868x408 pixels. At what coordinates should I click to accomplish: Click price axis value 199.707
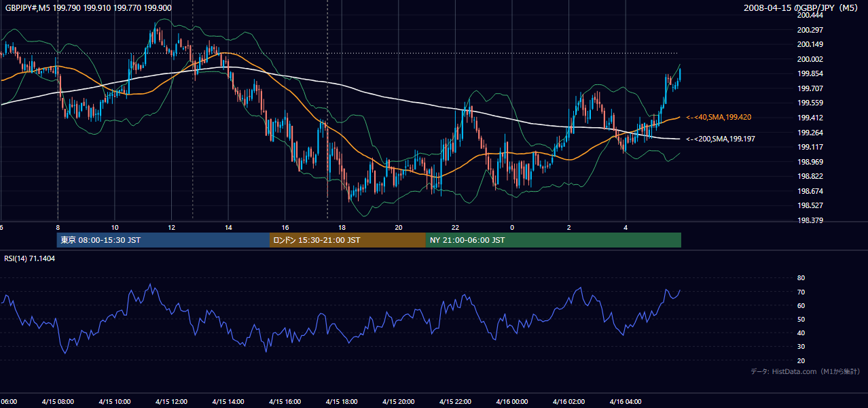coord(810,88)
